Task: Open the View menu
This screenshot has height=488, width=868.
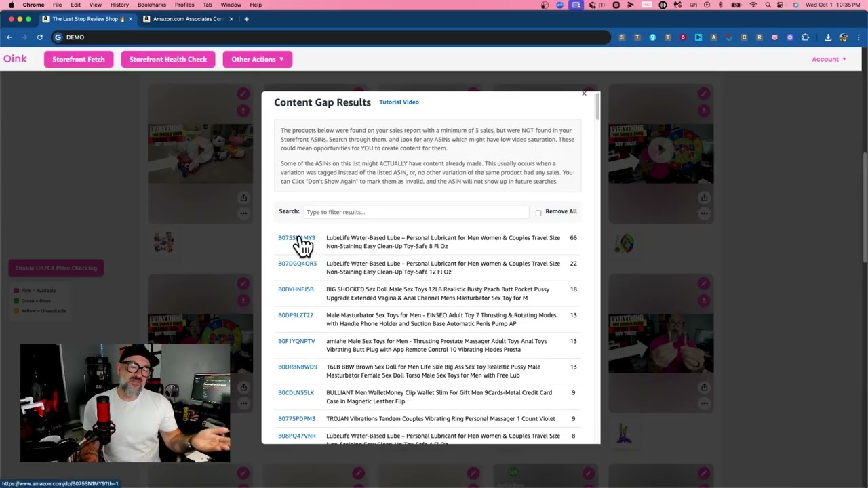Action: click(x=96, y=5)
